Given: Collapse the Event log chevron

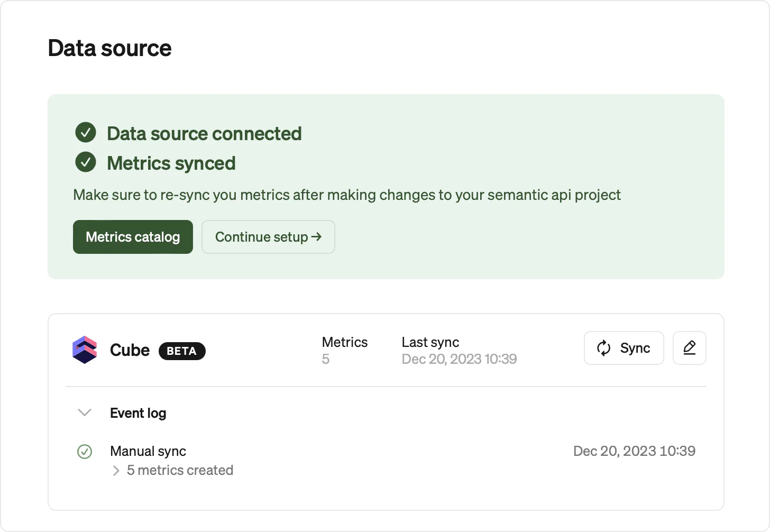Looking at the screenshot, I should click(85, 412).
